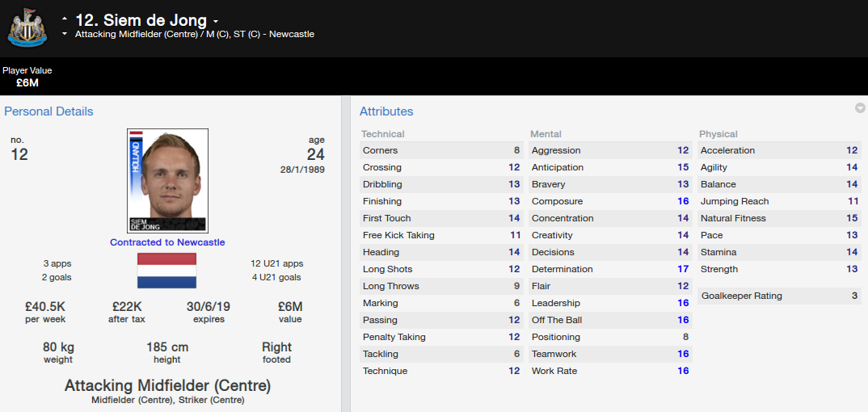The width and height of the screenshot is (868, 412).
Task: Click the small flag on player portrait
Action: 136,136
